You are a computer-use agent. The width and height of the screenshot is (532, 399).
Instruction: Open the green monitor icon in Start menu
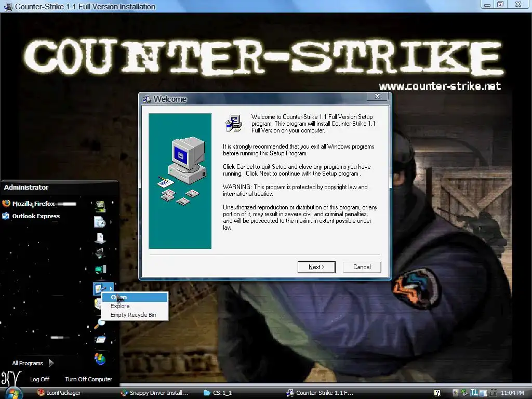[x=100, y=270]
